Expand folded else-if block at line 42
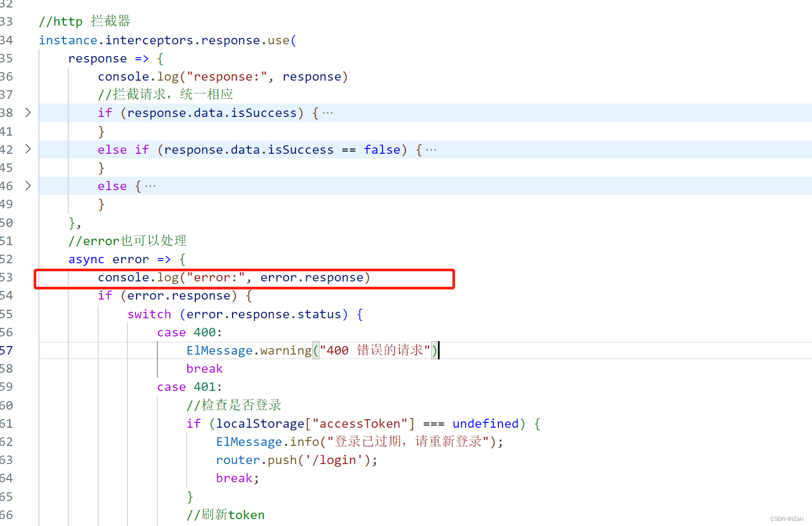This screenshot has width=812, height=526. (28, 149)
